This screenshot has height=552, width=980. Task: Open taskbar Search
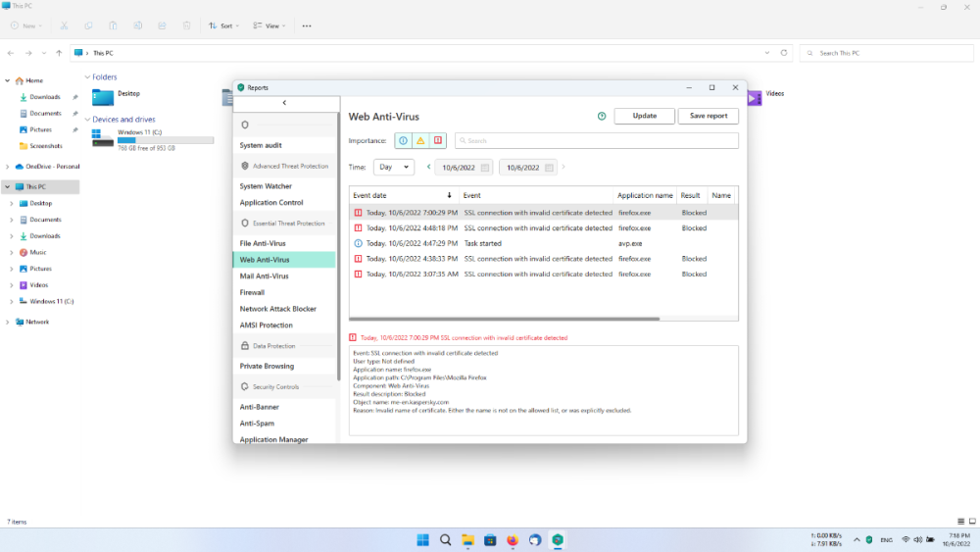[x=446, y=540]
